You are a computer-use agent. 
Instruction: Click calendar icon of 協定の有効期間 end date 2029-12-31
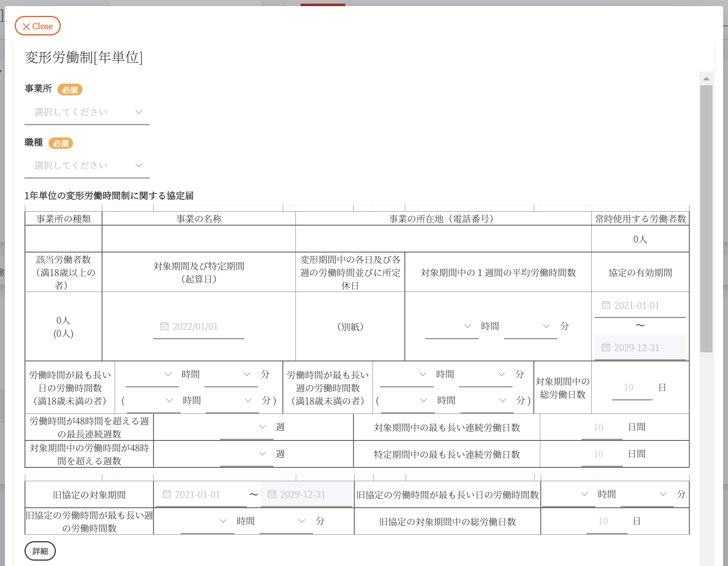coord(606,347)
